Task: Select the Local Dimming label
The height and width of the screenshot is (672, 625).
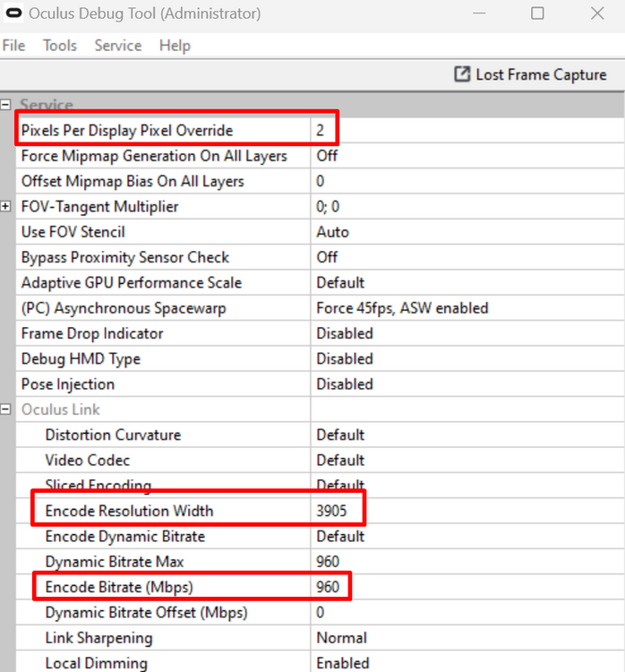Action: coord(97,663)
